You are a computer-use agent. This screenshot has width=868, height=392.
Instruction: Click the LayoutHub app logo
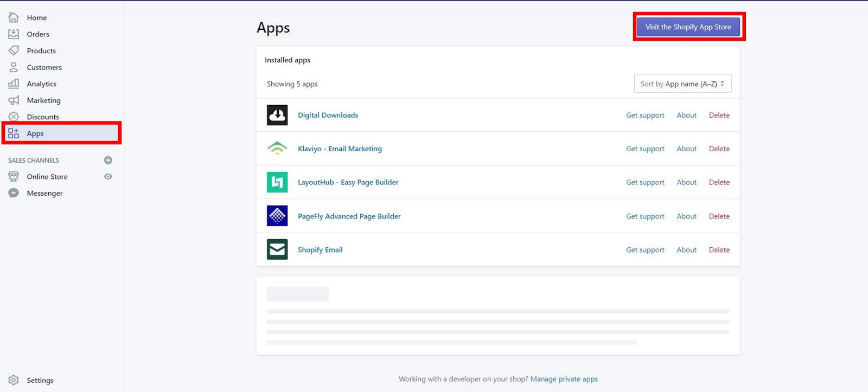click(x=277, y=182)
